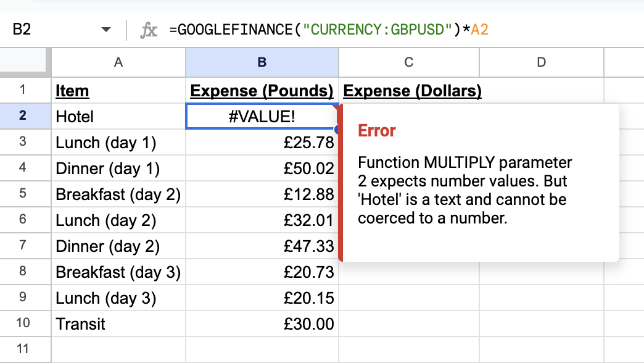The image size is (644, 363).
Task: Select row 1 header
Action: (25, 90)
